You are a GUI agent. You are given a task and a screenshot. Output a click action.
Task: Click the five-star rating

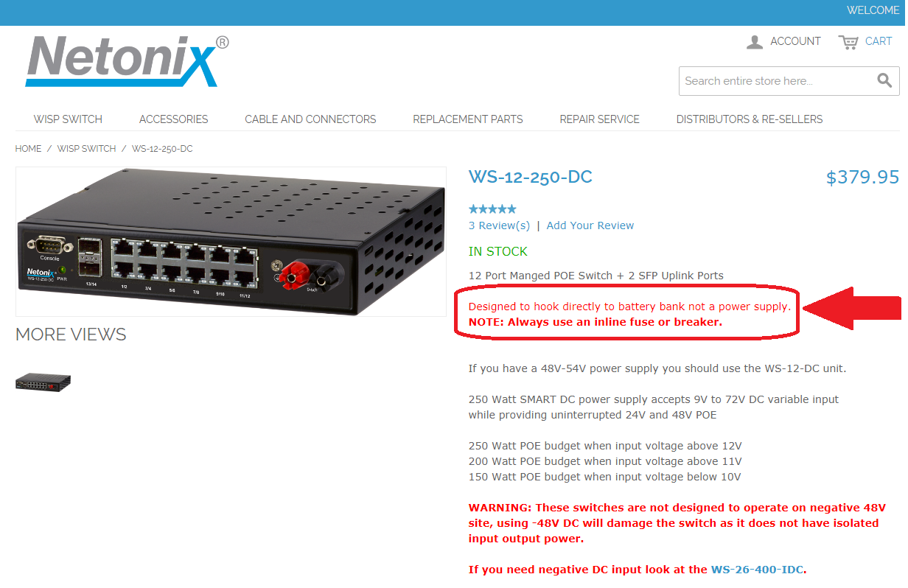tap(492, 209)
